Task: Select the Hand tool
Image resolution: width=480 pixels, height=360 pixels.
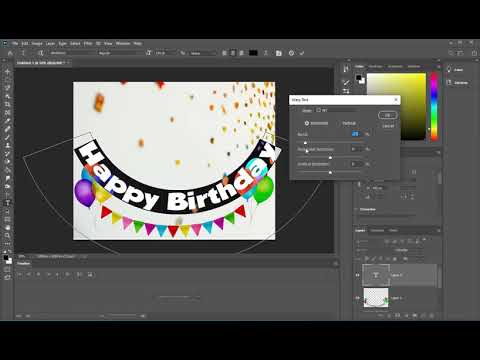Action: [x=7, y=227]
